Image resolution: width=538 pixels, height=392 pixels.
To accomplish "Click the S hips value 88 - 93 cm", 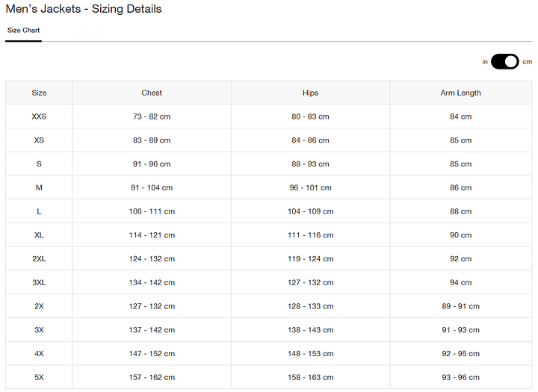I will point(310,164).
